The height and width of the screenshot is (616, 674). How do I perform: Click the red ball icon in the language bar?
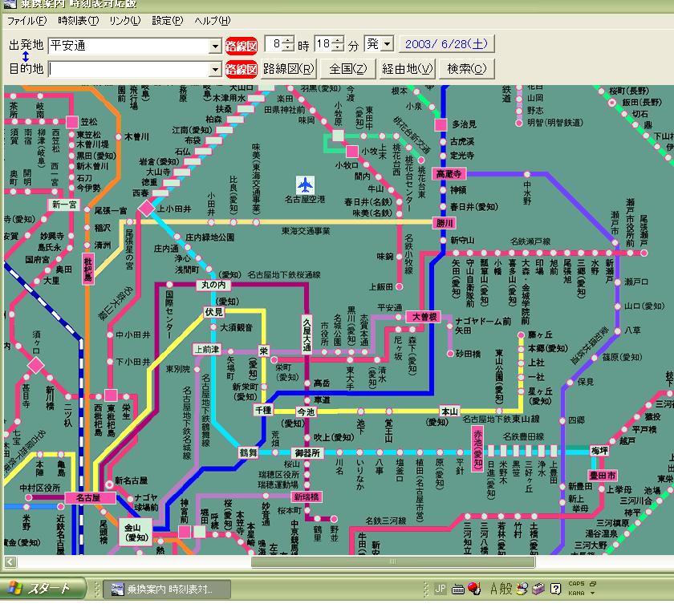click(474, 588)
